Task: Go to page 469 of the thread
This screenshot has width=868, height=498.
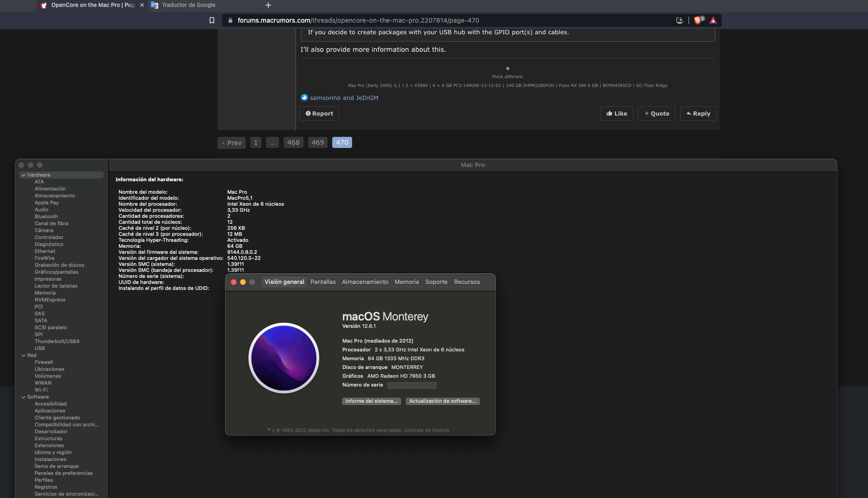Action: 317,143
